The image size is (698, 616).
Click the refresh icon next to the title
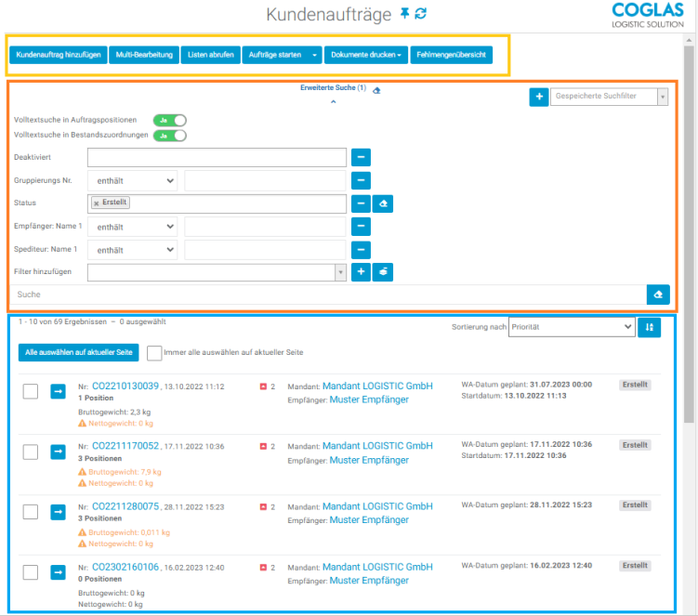[421, 13]
